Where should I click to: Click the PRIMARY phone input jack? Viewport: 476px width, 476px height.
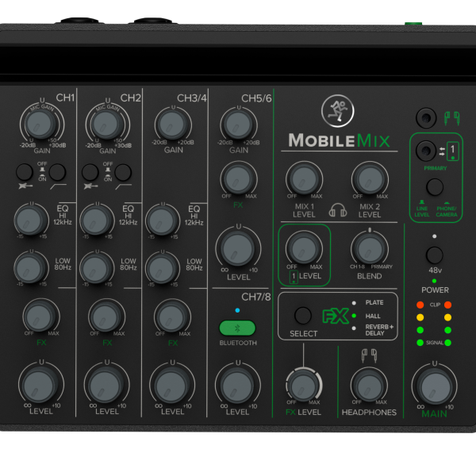coord(425,150)
